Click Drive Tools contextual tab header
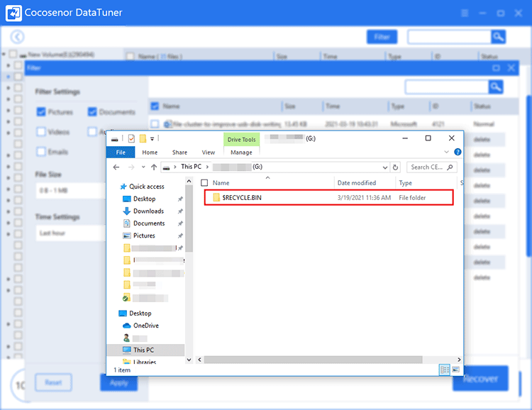532x410 pixels. click(x=242, y=140)
